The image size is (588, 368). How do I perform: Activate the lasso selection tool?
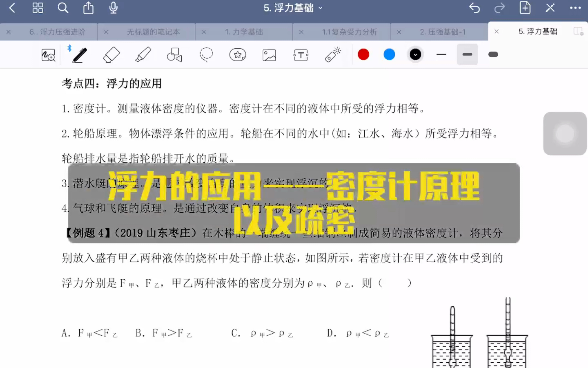click(206, 54)
